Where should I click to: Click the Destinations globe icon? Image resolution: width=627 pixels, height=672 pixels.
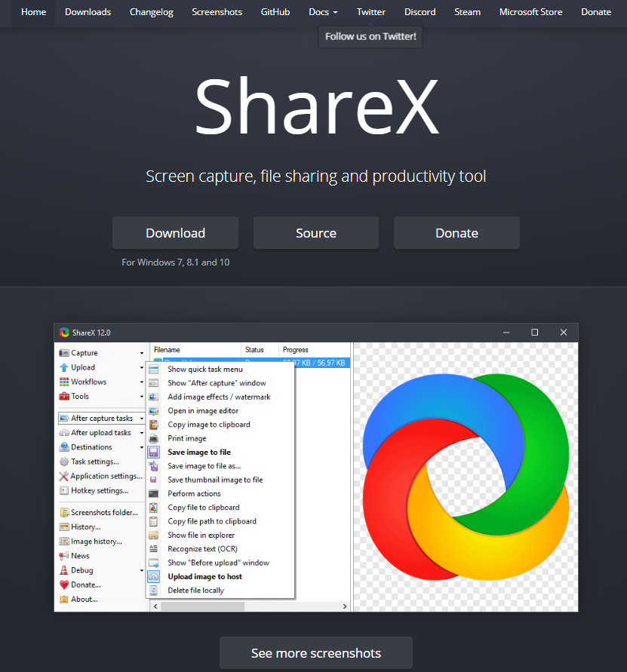click(x=64, y=447)
